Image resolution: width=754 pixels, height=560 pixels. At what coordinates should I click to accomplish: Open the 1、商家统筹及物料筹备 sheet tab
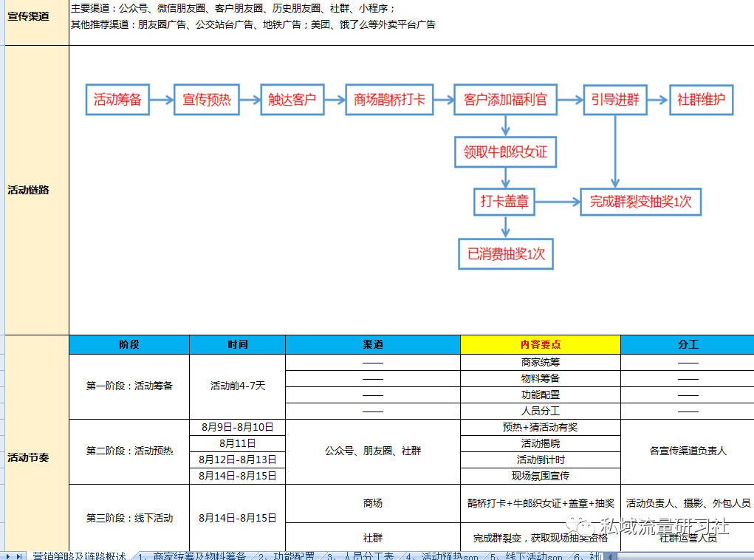point(192,556)
